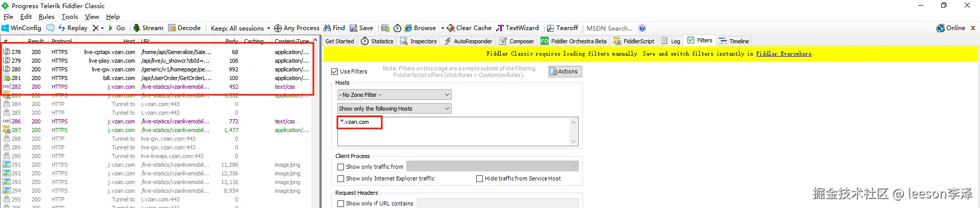Click the timer toolbar icon
This screenshot has width=980, height=208.
[x=397, y=28]
